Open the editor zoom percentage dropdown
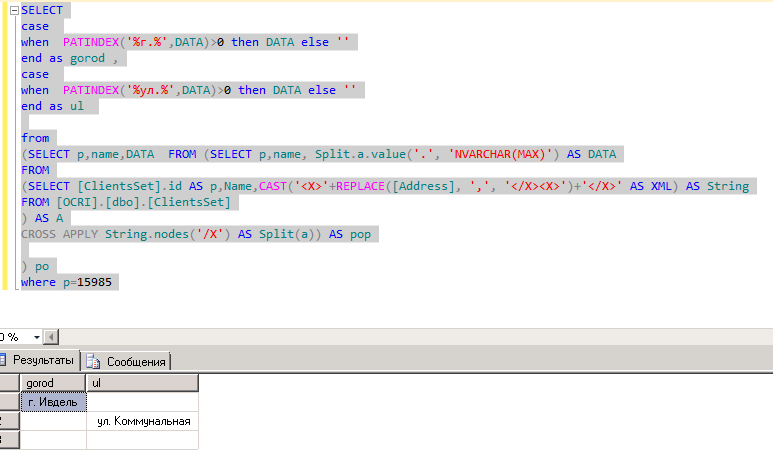Viewport: 773px width, 457px height. pyautogui.click(x=37, y=337)
